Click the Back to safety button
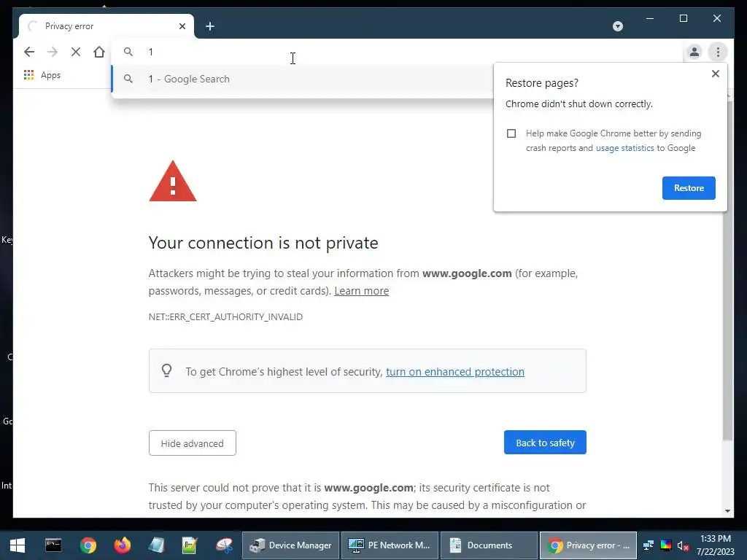 point(545,443)
